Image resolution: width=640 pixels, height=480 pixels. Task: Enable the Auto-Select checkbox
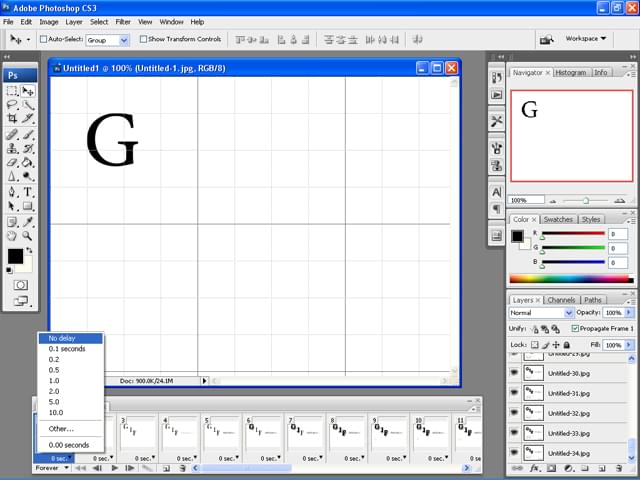click(43, 39)
